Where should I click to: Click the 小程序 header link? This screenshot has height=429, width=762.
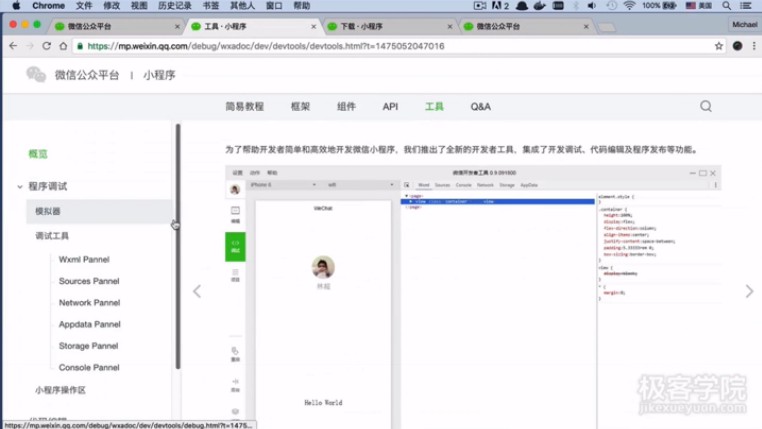click(159, 75)
